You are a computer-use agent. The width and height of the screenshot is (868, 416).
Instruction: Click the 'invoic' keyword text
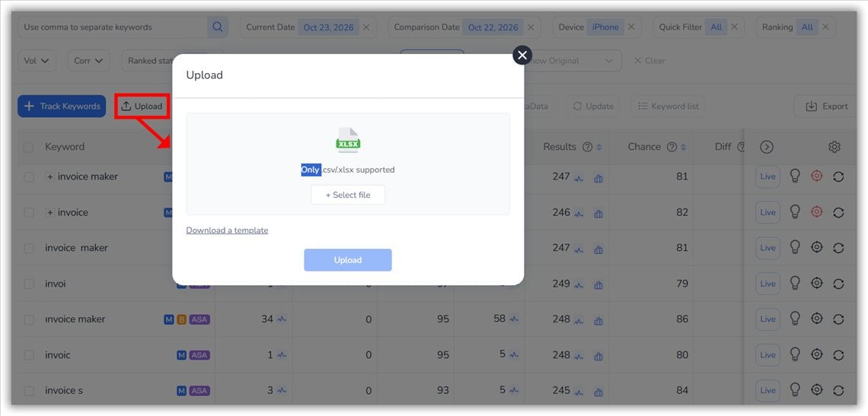(58, 355)
